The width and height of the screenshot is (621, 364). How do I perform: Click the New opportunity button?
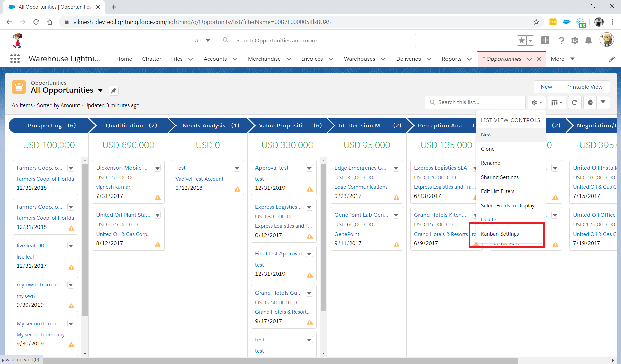point(546,87)
